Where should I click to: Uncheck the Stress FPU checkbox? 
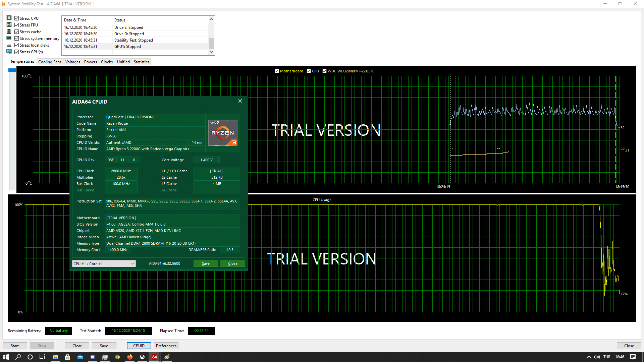(x=17, y=25)
